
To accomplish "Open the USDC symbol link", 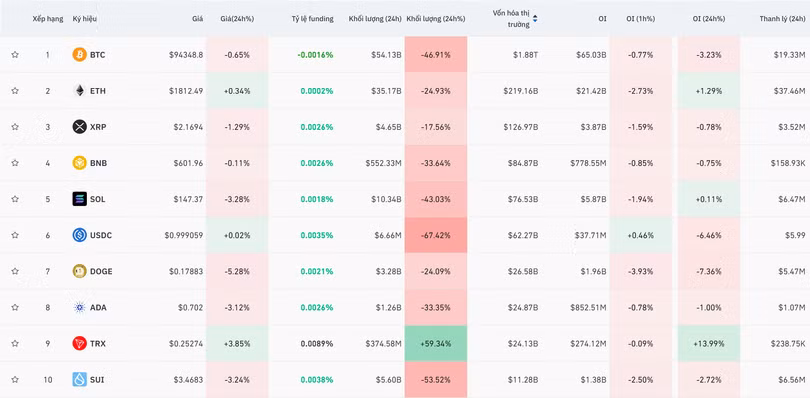I will (x=101, y=235).
